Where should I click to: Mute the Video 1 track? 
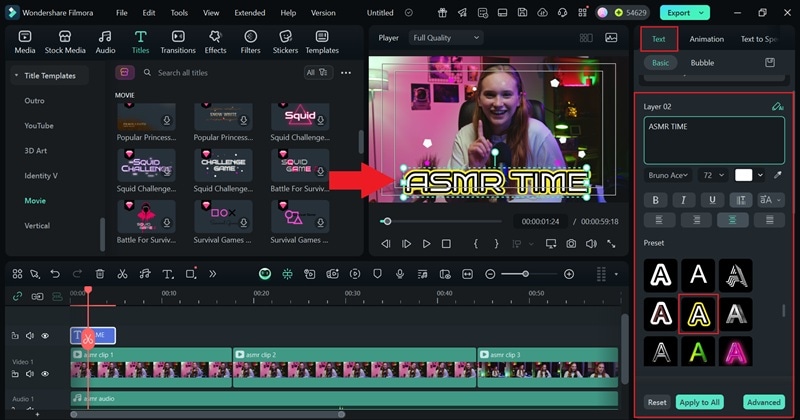[x=30, y=374]
